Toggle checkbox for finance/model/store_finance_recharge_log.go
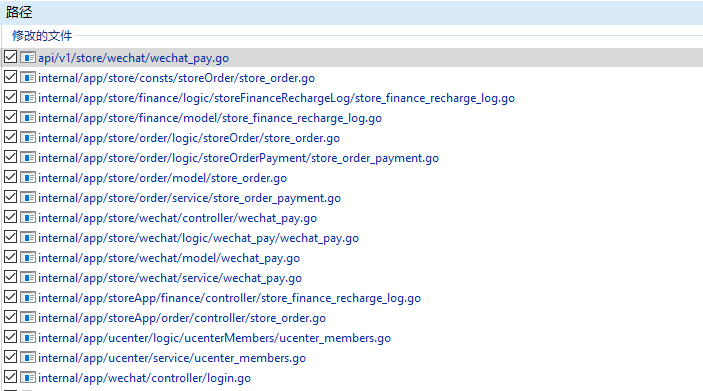Image resolution: width=703 pixels, height=391 pixels. click(10, 117)
